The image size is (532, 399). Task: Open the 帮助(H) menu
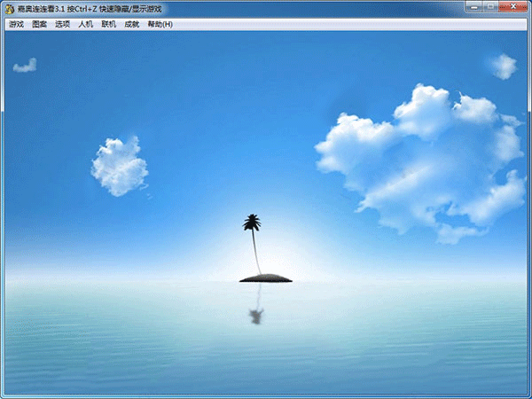(160, 24)
